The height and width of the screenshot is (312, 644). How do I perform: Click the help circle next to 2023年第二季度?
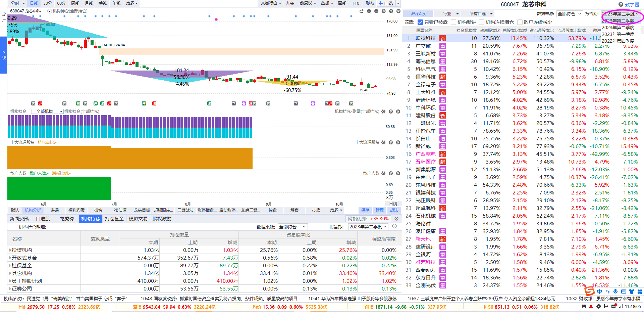pos(394,226)
